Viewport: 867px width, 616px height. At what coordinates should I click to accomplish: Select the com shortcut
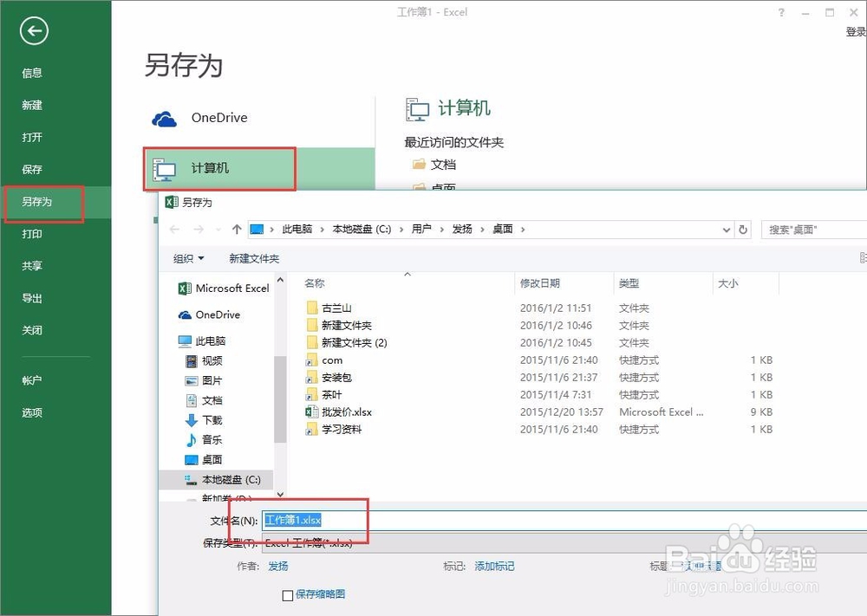coord(324,360)
